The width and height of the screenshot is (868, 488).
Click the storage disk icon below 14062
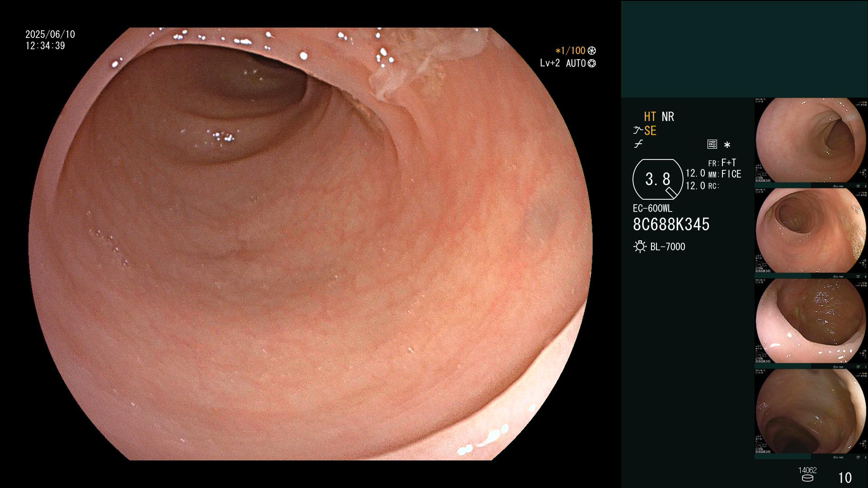click(807, 478)
